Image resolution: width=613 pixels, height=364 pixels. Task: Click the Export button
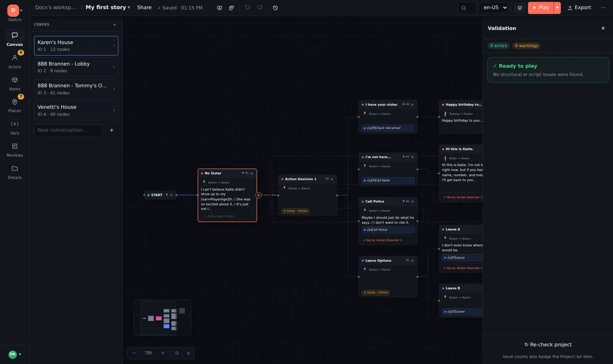(x=579, y=8)
